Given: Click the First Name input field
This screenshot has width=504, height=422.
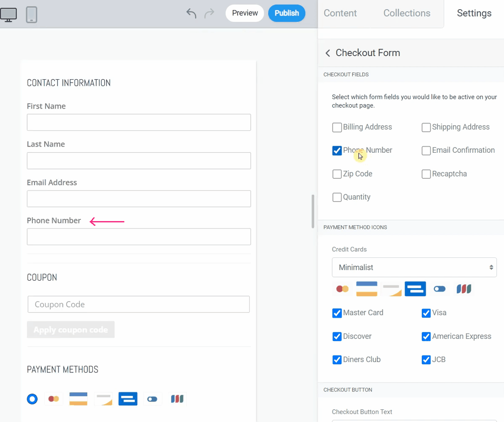Looking at the screenshot, I should click(139, 122).
